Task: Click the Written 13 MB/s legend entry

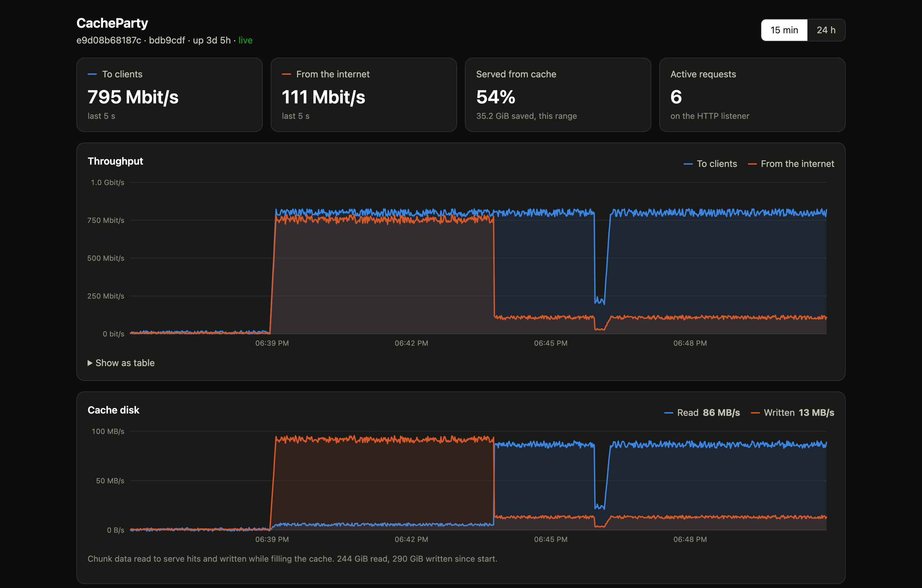Action: [793, 412]
